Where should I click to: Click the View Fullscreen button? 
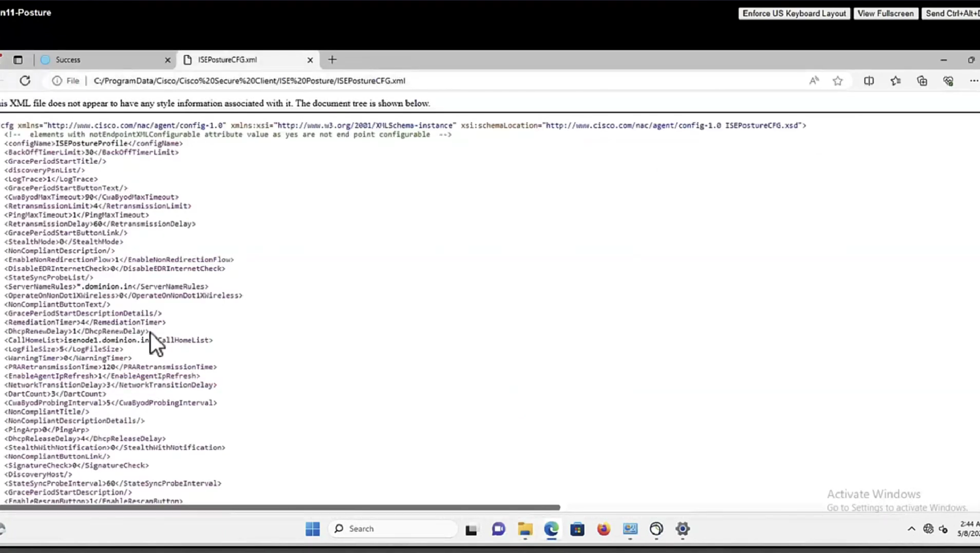coord(885,14)
